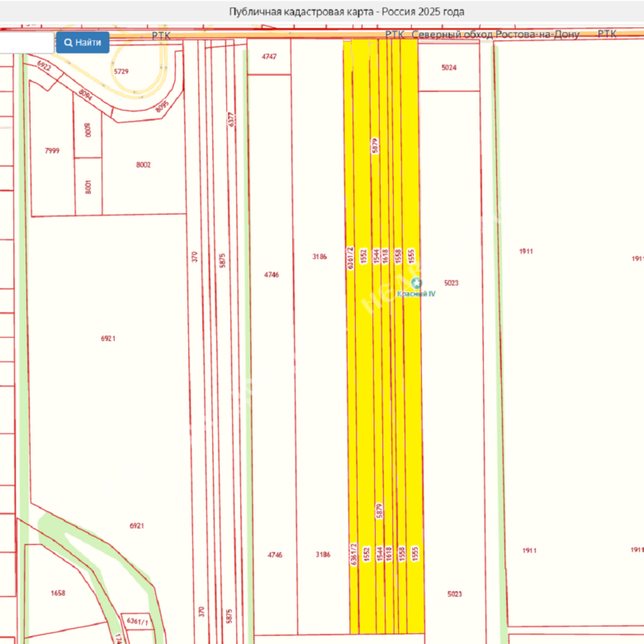Select parcel 4747 on the map
Image resolution: width=644 pixels, height=644 pixels.
pos(269,57)
